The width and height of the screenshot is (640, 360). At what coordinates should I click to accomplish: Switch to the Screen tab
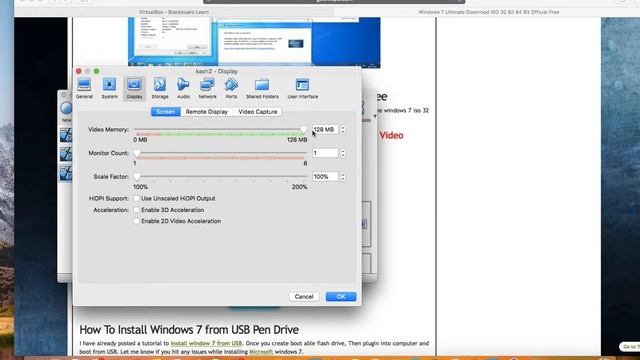[x=166, y=112]
